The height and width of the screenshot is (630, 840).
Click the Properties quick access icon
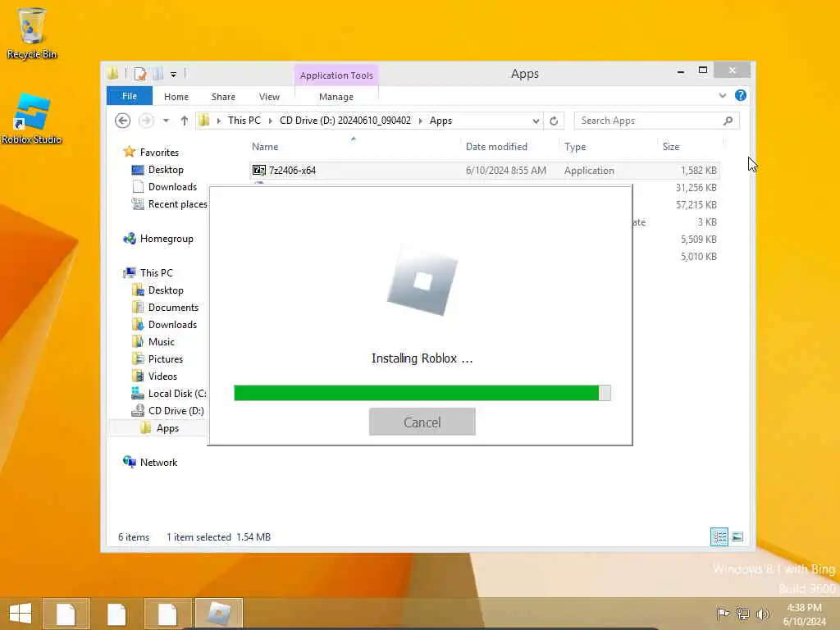139,74
